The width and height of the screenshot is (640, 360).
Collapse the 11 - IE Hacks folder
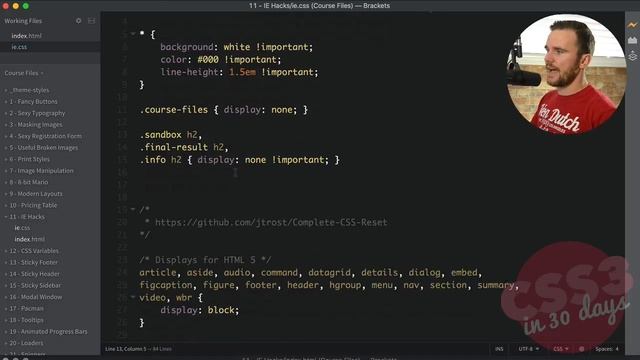click(6, 217)
